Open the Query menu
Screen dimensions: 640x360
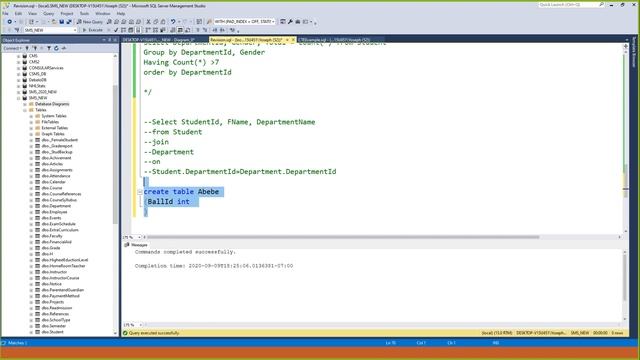(49, 13)
